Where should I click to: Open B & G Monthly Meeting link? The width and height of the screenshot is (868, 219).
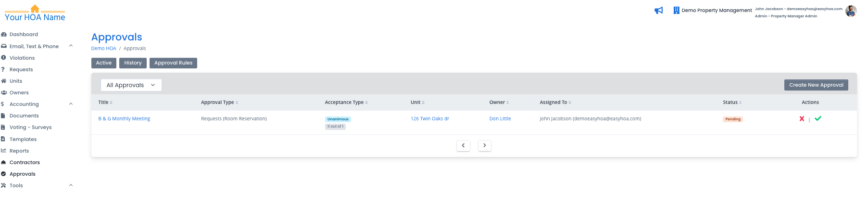(x=124, y=119)
